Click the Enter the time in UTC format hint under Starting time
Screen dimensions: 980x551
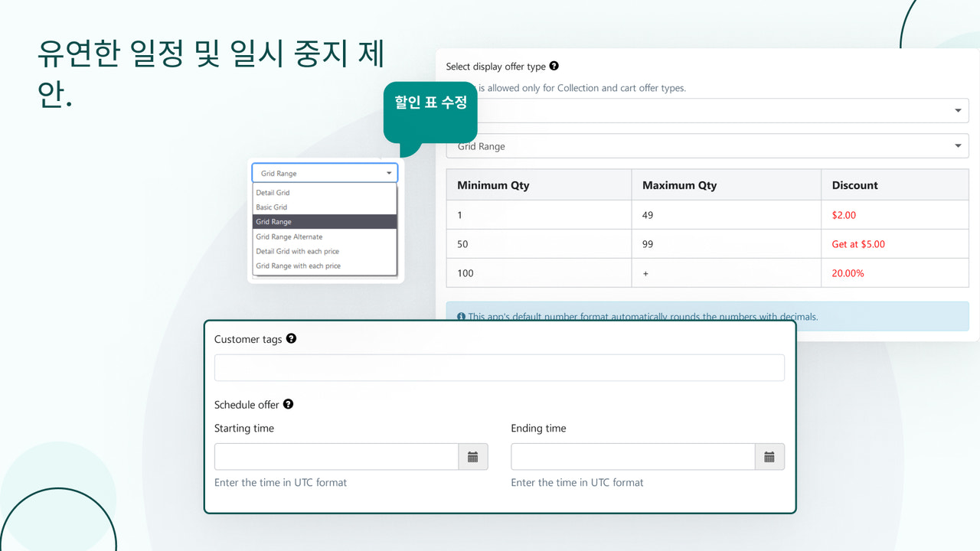(280, 482)
